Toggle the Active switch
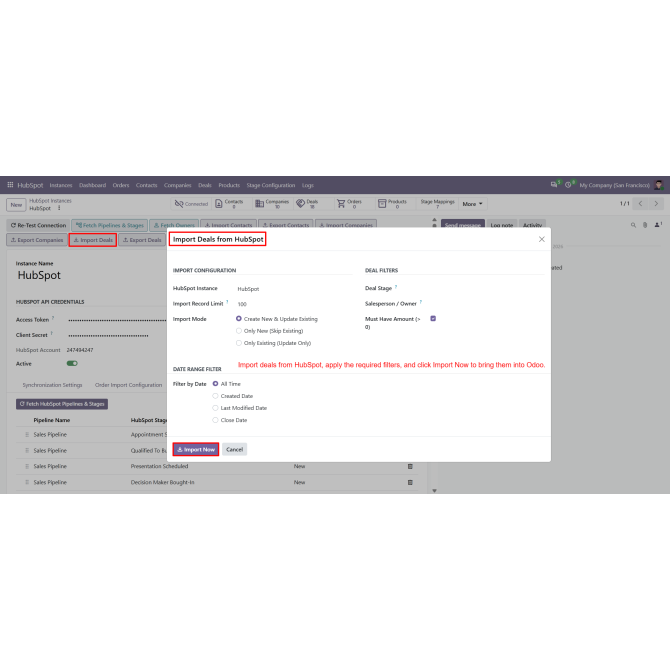The height and width of the screenshot is (670, 670). click(72, 364)
